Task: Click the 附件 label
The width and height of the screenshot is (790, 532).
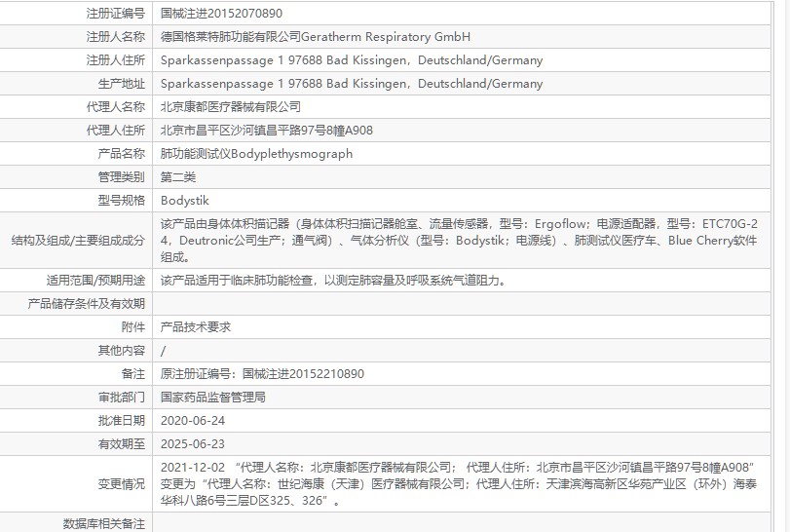Action: tap(133, 327)
